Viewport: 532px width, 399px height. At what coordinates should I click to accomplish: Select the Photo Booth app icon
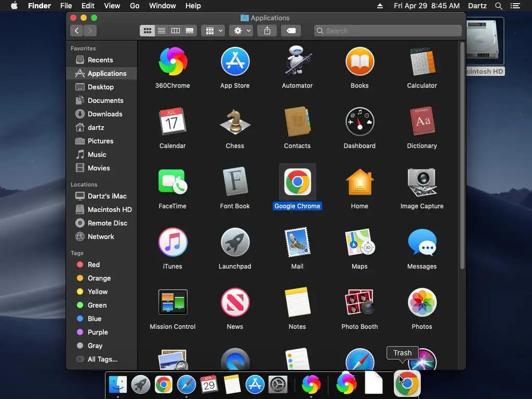point(360,302)
